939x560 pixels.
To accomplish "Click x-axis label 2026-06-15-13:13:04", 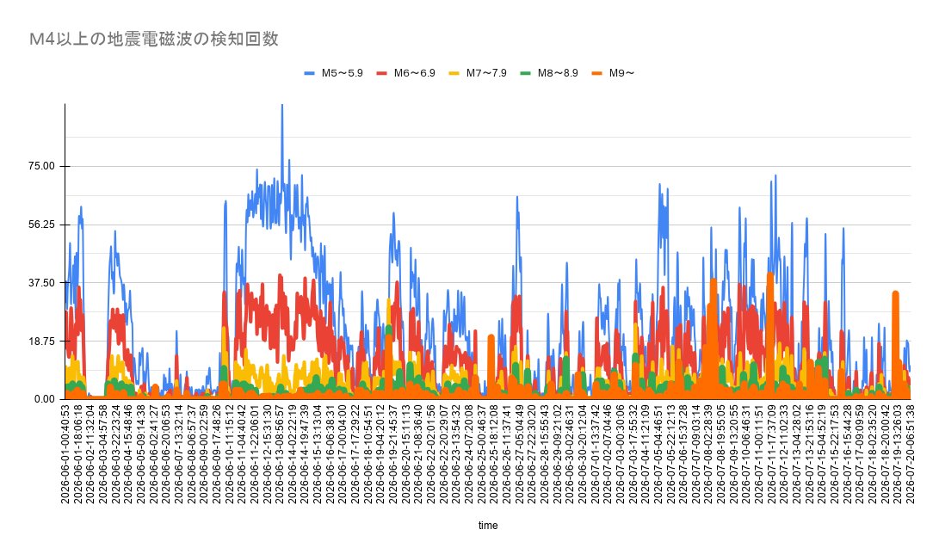I will pyautogui.click(x=318, y=454).
